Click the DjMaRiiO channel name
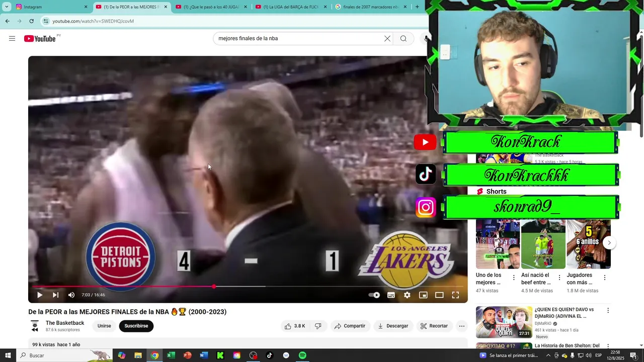Viewport: 644px width, 362px height. click(x=543, y=324)
